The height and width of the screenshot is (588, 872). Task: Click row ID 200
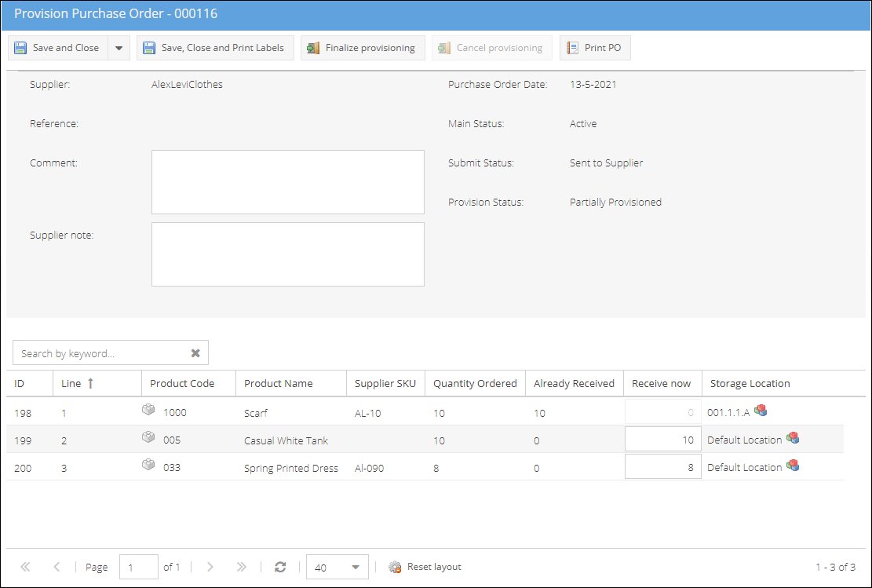pos(23,468)
